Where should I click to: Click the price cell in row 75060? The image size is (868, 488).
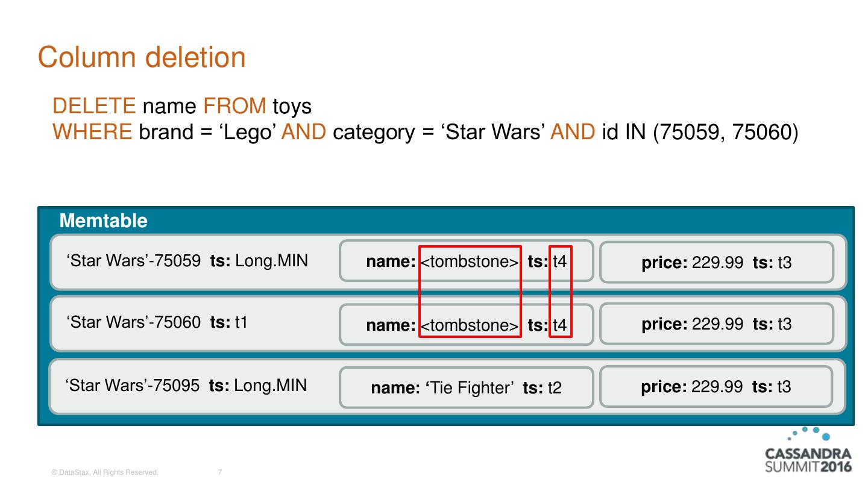pos(716,324)
